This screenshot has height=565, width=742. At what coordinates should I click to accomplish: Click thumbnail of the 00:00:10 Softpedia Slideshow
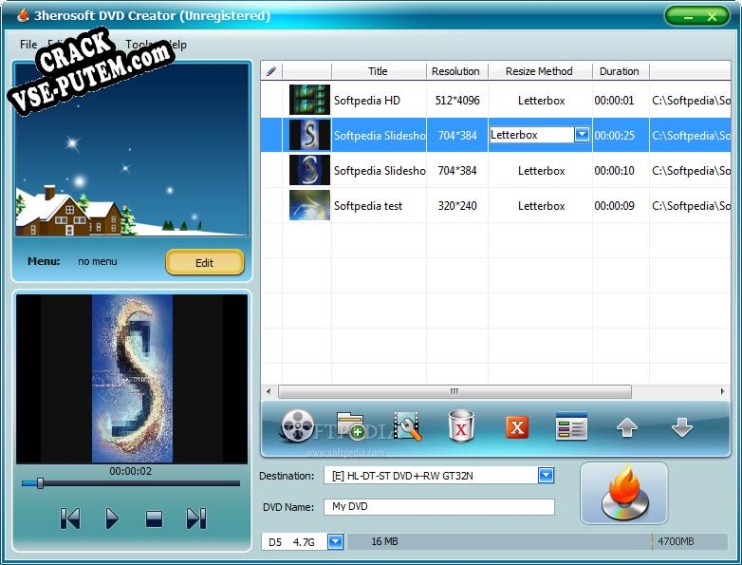pyautogui.click(x=309, y=170)
